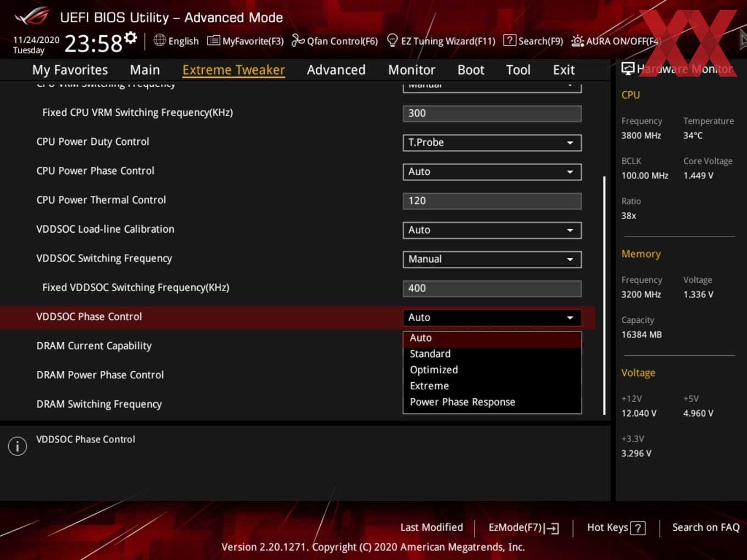
Task: Open Search(F9) question mark icon
Action: click(510, 41)
